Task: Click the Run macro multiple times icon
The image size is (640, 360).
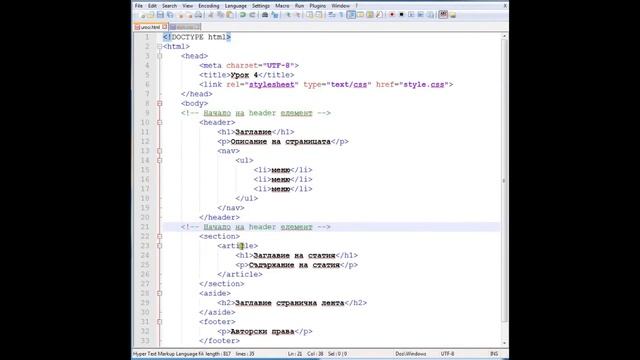Action: [x=420, y=15]
